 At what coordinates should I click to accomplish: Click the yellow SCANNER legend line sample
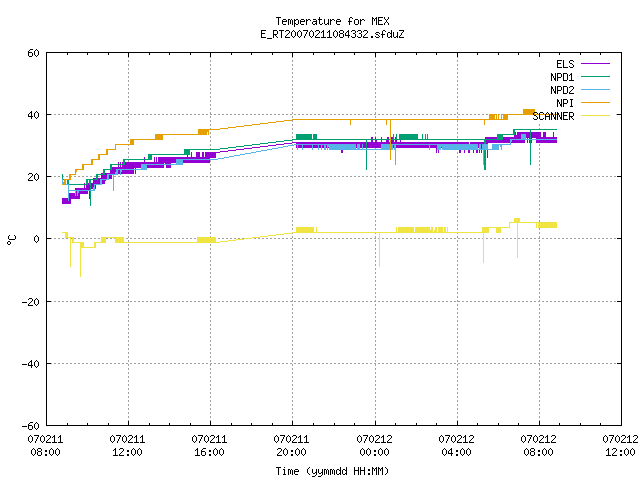click(x=595, y=116)
